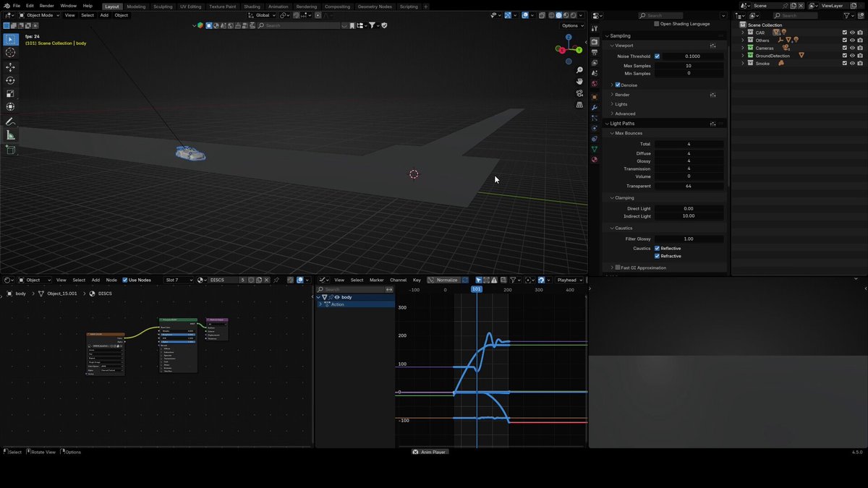868x488 pixels.
Task: Toggle Refractive caustics checkbox
Action: pyautogui.click(x=657, y=256)
